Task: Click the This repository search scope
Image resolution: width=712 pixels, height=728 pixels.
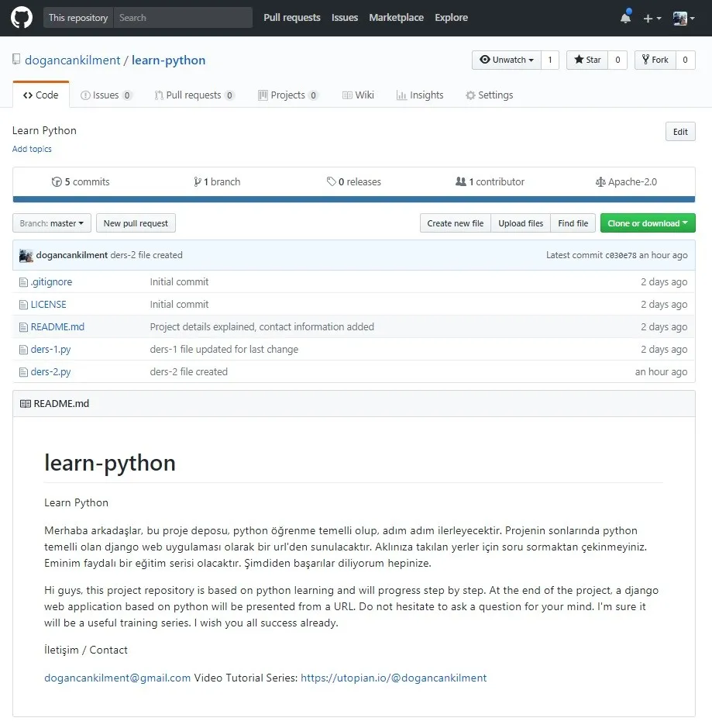Action: pyautogui.click(x=78, y=18)
